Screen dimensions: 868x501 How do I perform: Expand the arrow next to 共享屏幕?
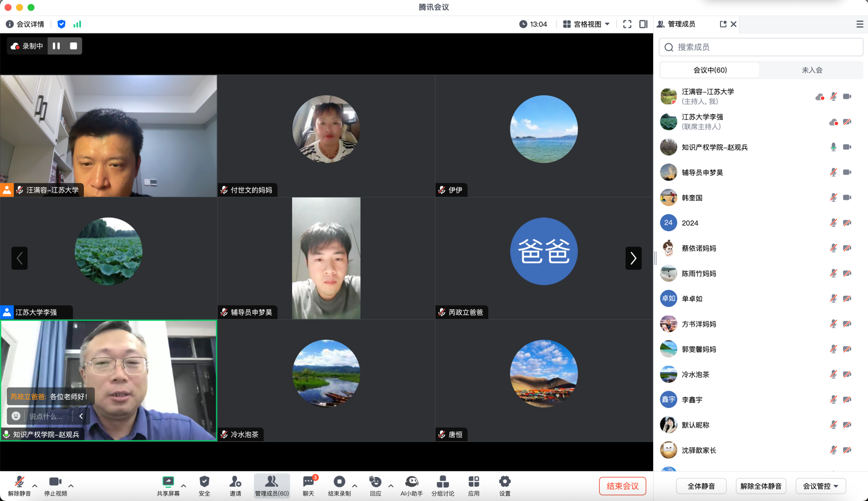click(184, 486)
